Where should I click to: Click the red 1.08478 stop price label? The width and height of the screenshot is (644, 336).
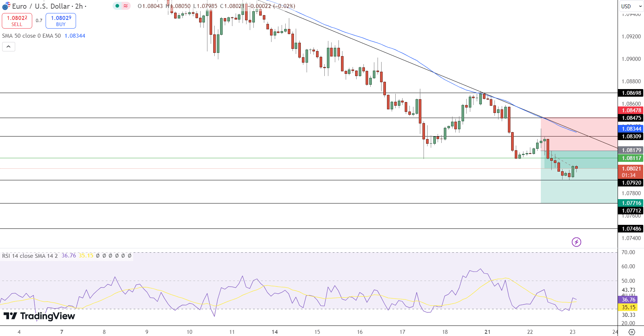pos(631,110)
